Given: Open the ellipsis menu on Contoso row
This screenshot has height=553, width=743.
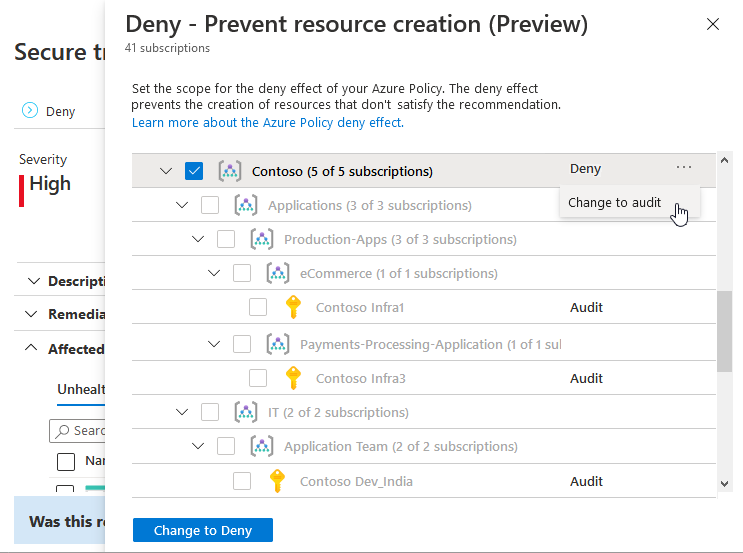Looking at the screenshot, I should 683,169.
